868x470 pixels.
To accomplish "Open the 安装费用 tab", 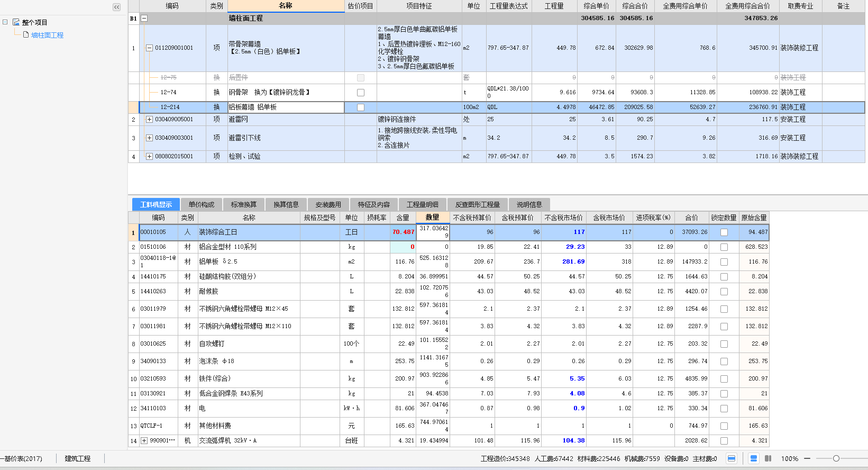I will click(x=328, y=204).
